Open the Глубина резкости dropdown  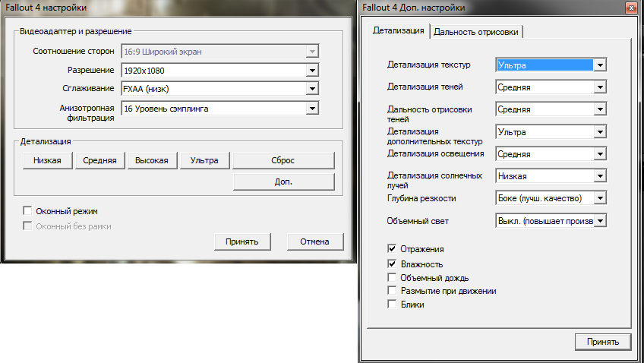pyautogui.click(x=551, y=198)
